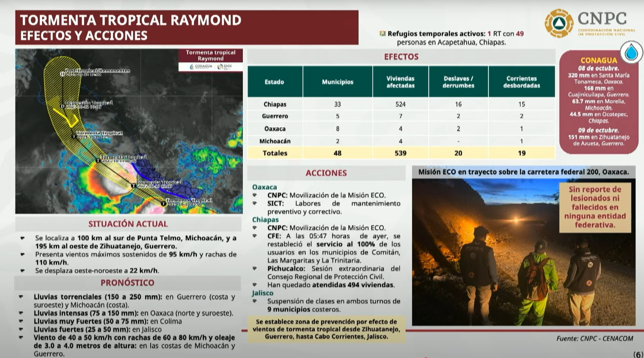This screenshot has height=358, width=644.
Task: Select the EFECTOS section header
Action: (401, 57)
